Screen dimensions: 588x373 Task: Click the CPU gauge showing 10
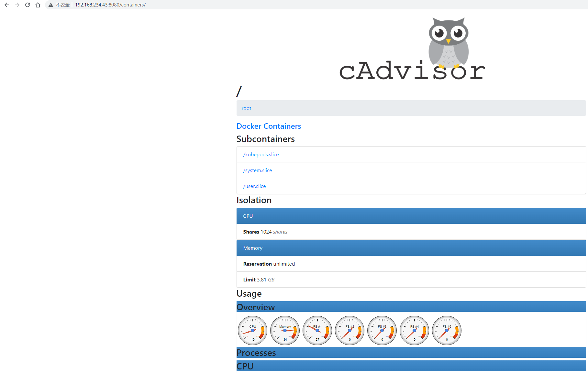click(253, 330)
